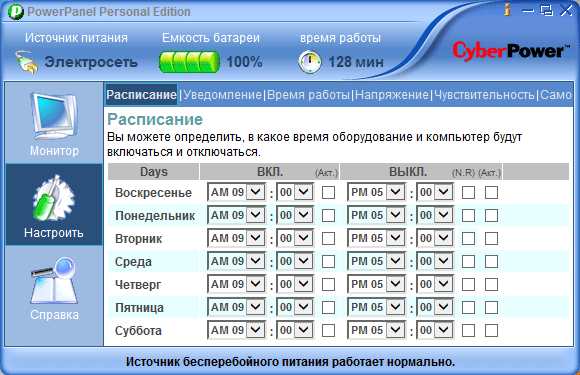
Task: Tick the N.R checkbox for Воскресенье
Action: point(468,193)
